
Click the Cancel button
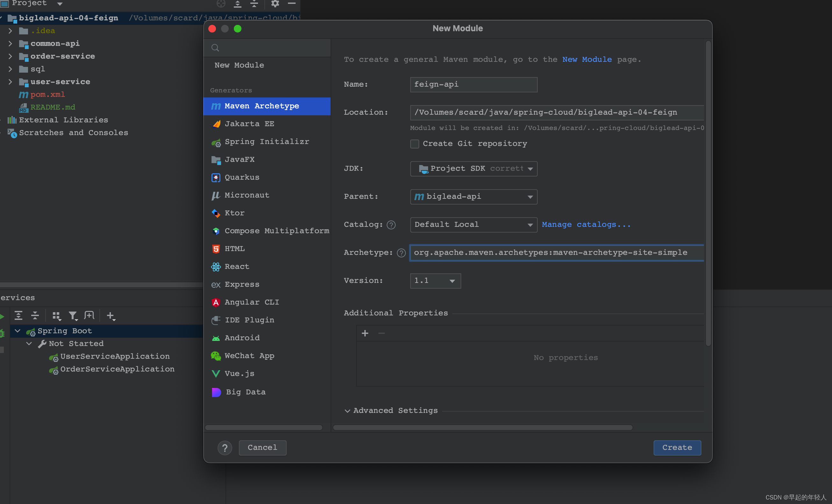pyautogui.click(x=262, y=448)
